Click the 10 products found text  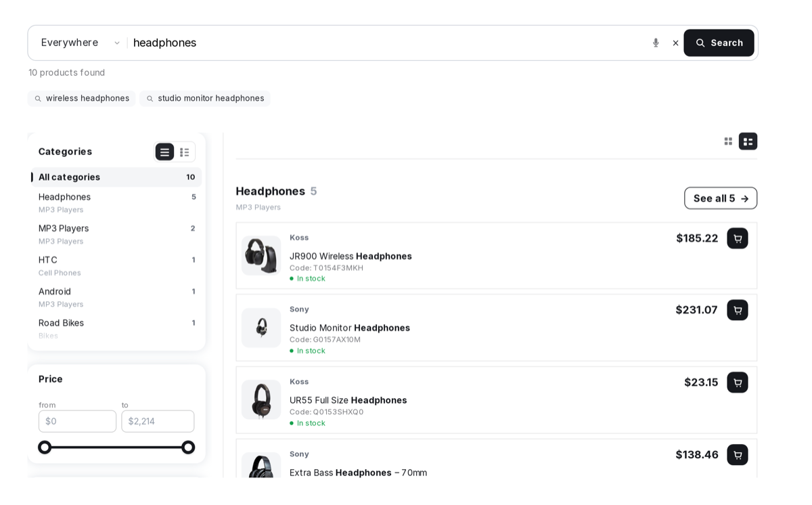66,72
